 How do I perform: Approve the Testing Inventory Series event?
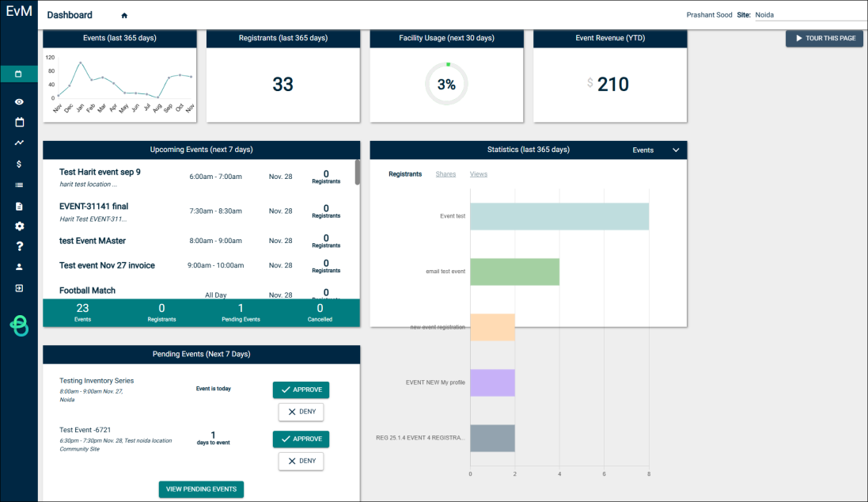tap(301, 390)
